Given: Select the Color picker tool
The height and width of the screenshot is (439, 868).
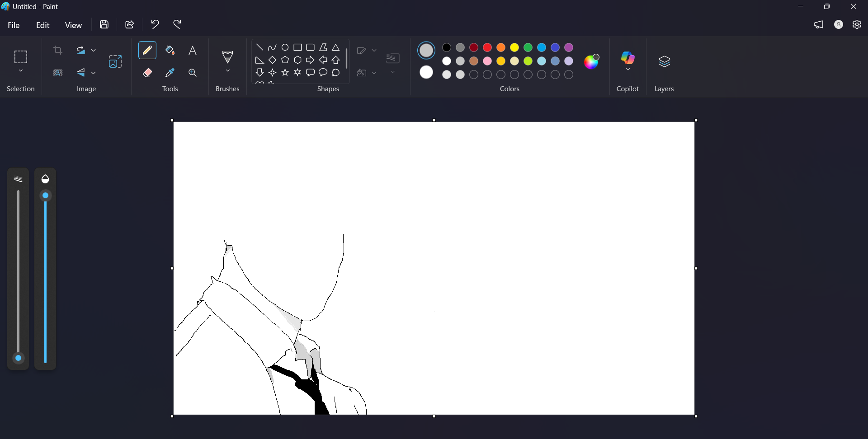Looking at the screenshot, I should pos(170,72).
